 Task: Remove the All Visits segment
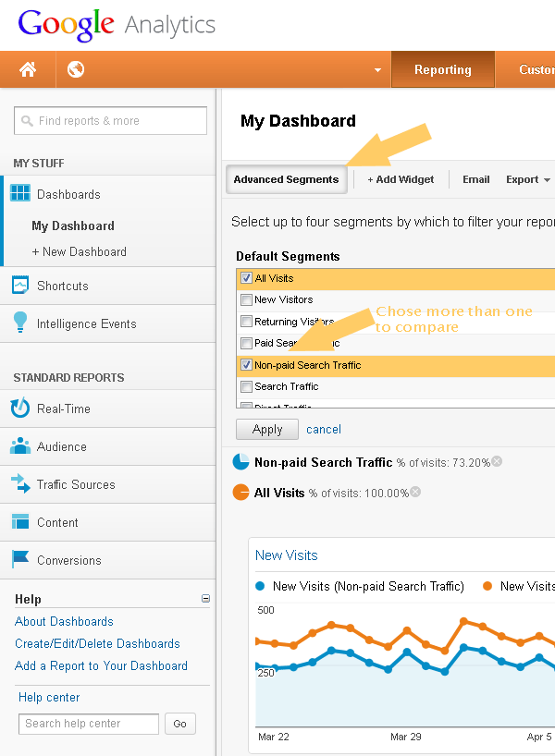pos(415,492)
